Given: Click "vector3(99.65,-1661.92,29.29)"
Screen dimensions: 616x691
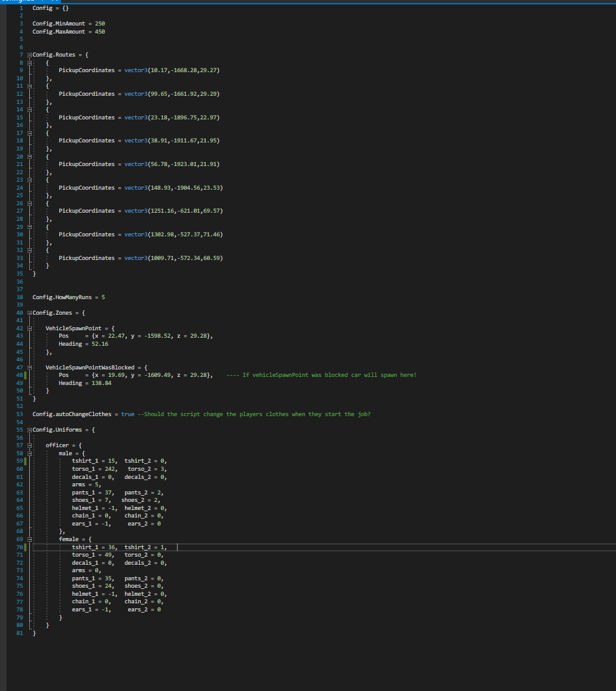Looking at the screenshot, I should 172,94.
